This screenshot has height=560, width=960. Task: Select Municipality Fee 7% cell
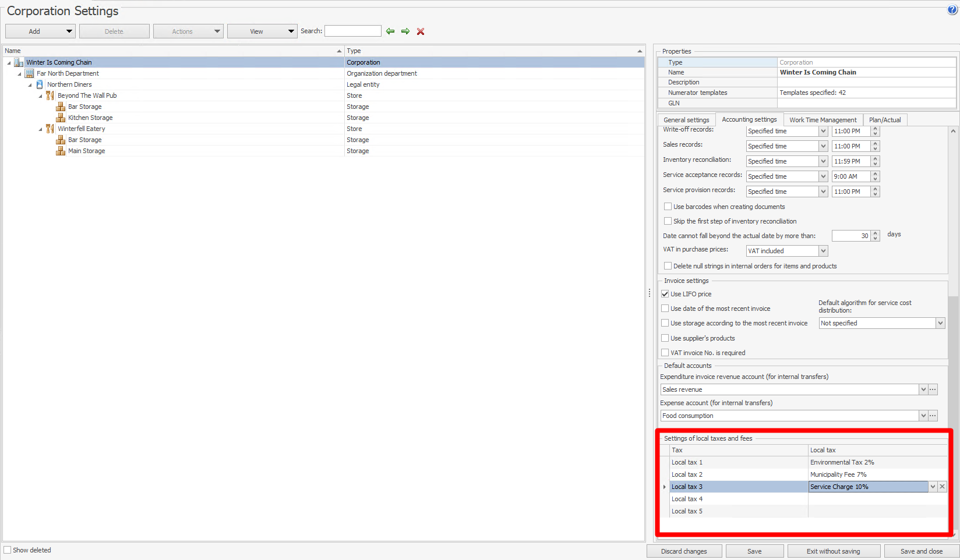(877, 474)
